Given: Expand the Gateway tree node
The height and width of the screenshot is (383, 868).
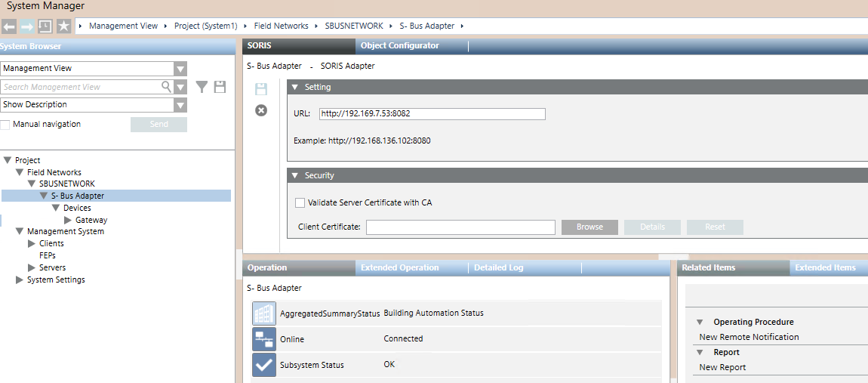Looking at the screenshot, I should click(68, 221).
